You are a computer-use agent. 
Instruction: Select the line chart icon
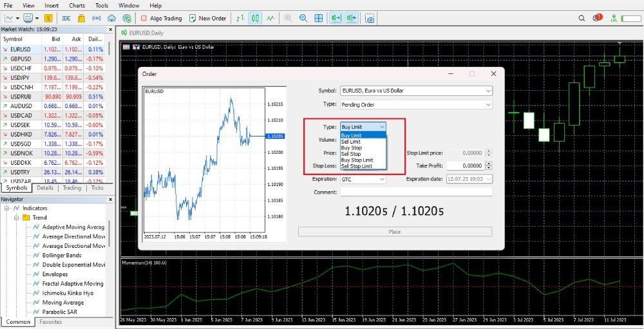point(270,18)
